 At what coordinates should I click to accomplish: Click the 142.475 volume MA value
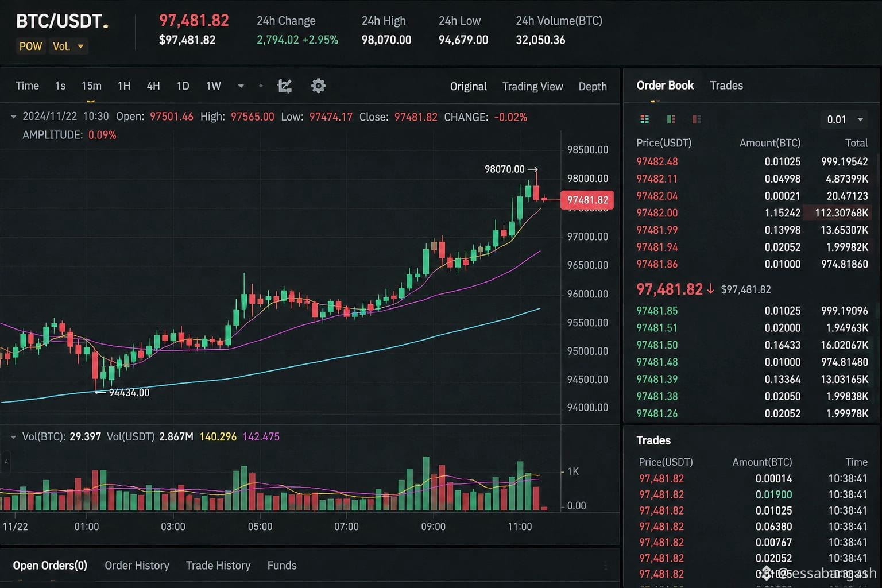click(261, 437)
